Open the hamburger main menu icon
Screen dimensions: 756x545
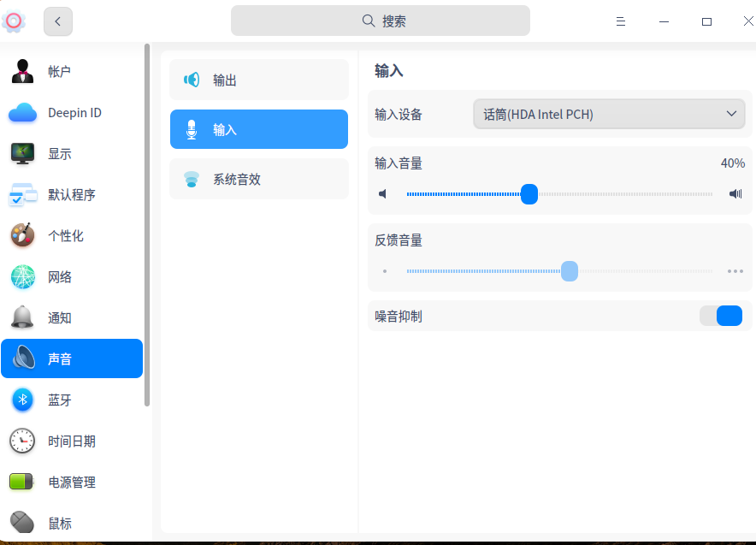pyautogui.click(x=621, y=21)
